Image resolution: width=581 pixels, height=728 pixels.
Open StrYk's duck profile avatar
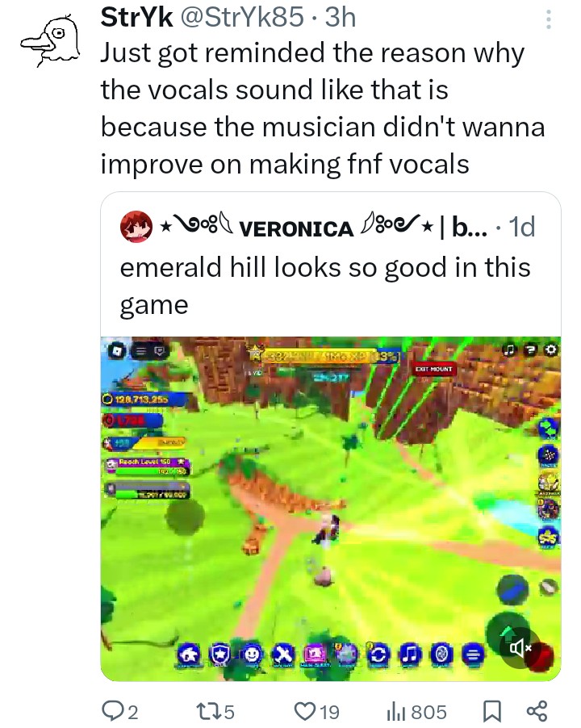click(51, 41)
